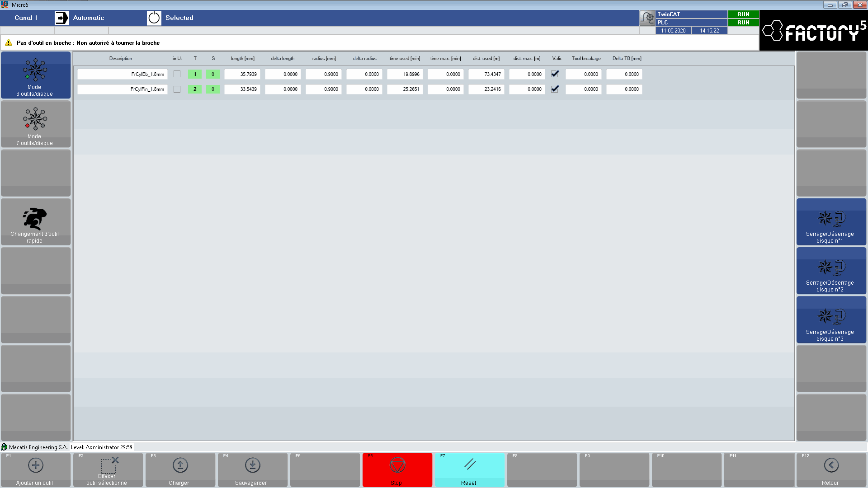
Task: Edit description field FrCylFin_1.8mm
Action: click(123, 89)
